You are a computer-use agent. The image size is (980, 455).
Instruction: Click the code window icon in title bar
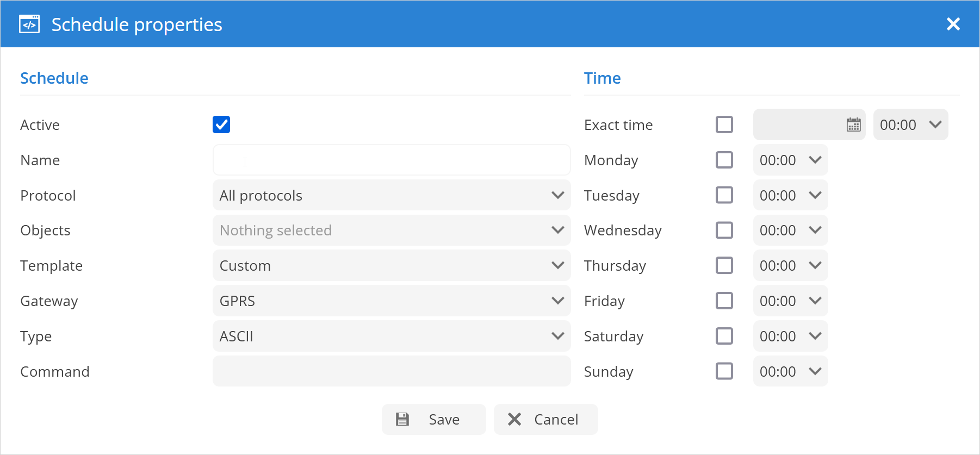29,24
